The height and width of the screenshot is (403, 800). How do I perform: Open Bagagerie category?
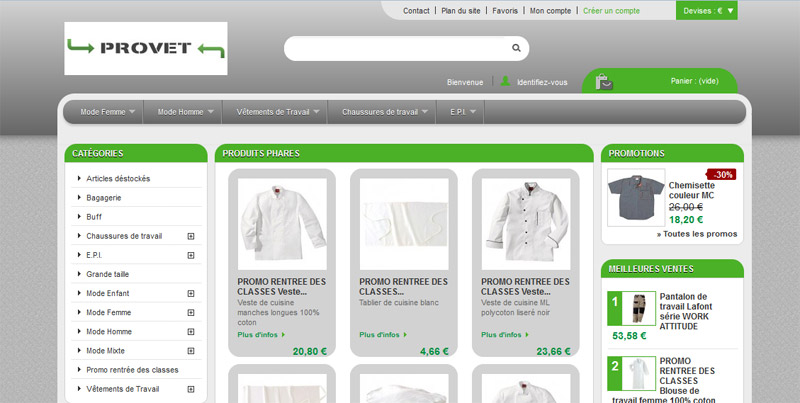point(104,197)
